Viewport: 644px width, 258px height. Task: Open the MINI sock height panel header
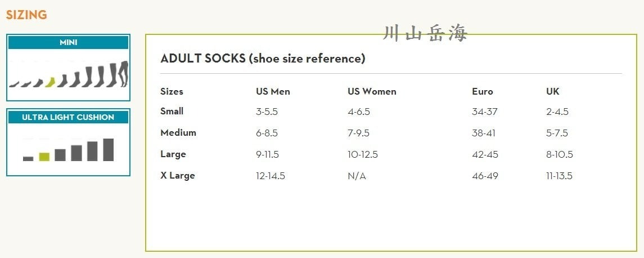[68, 43]
